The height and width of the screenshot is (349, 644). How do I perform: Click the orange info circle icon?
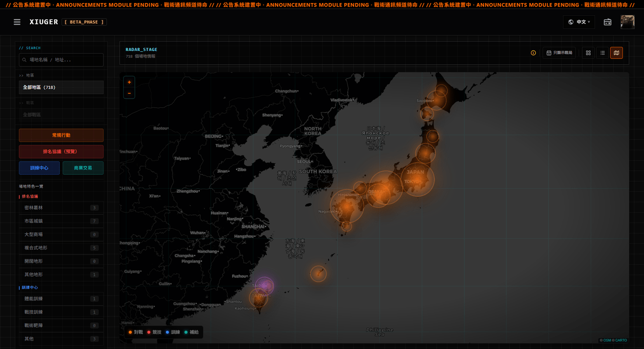[533, 53]
